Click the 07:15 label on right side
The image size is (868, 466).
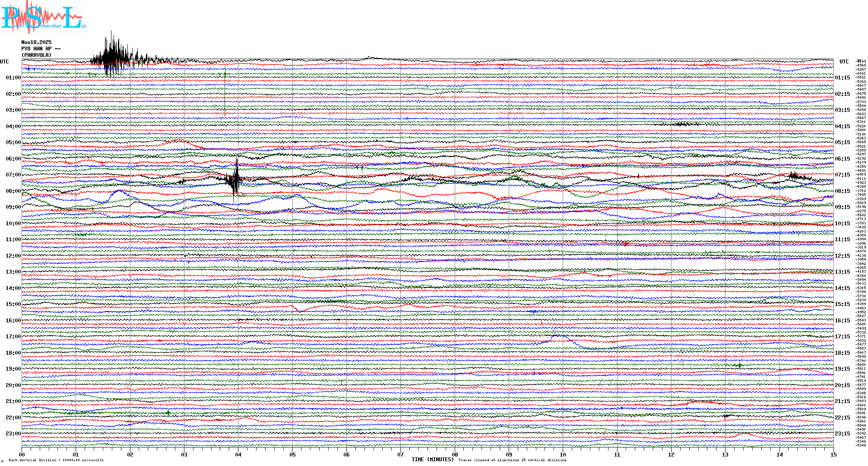[843, 175]
